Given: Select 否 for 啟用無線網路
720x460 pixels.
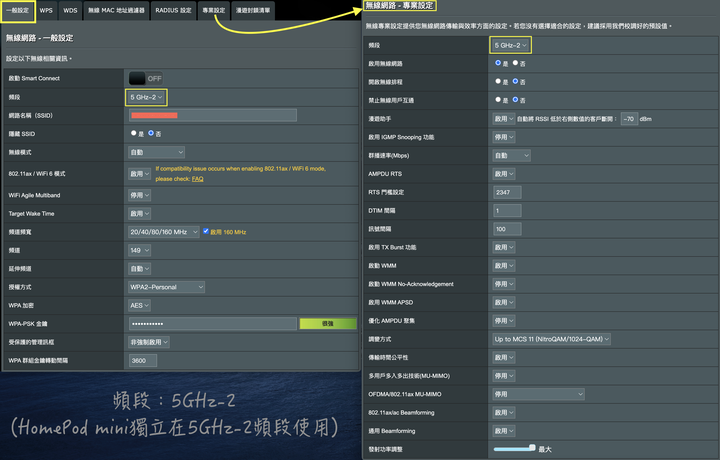Looking at the screenshot, I should [x=515, y=63].
